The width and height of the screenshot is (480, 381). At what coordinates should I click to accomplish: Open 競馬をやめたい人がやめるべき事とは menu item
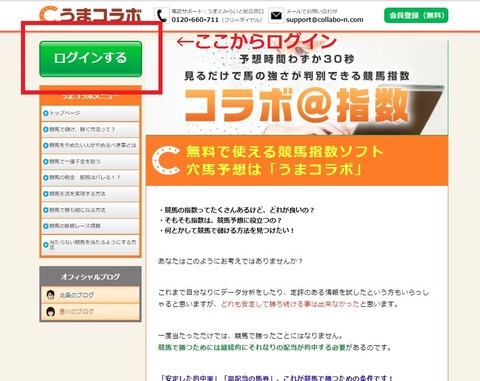(90, 145)
